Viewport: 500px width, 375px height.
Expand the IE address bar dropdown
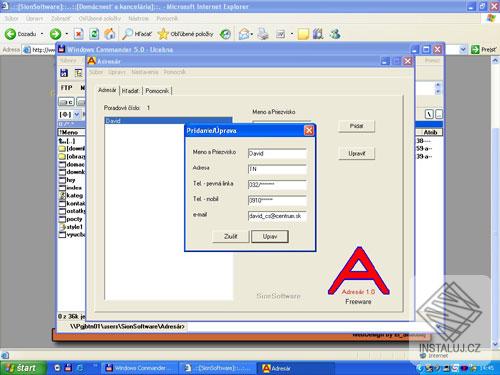(x=463, y=50)
